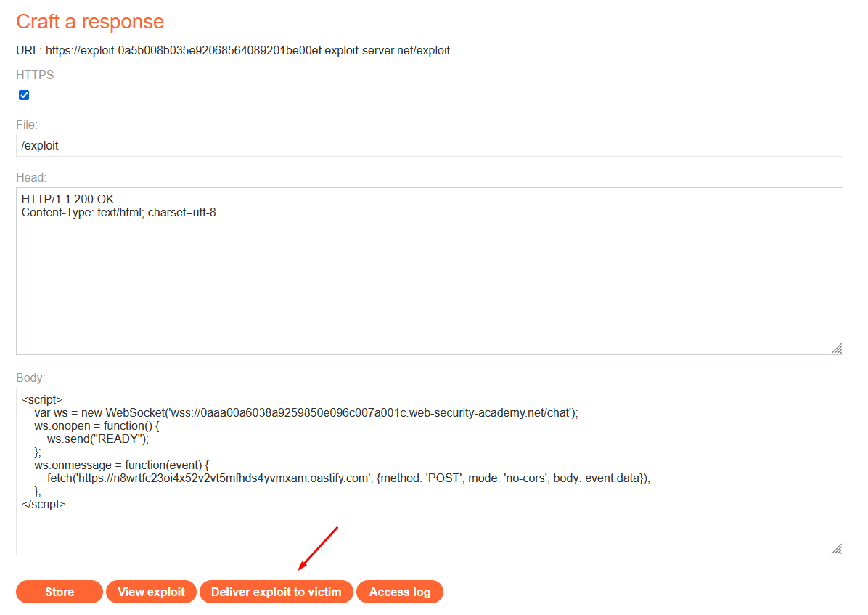Click the ws.send("READY") line
Screen dimensions: 868x615
[x=98, y=439]
